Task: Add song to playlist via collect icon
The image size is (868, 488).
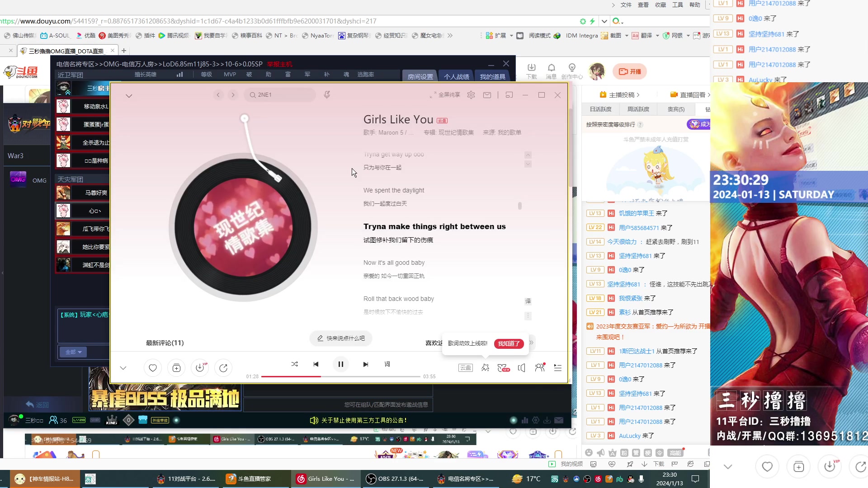Action: pos(176,368)
